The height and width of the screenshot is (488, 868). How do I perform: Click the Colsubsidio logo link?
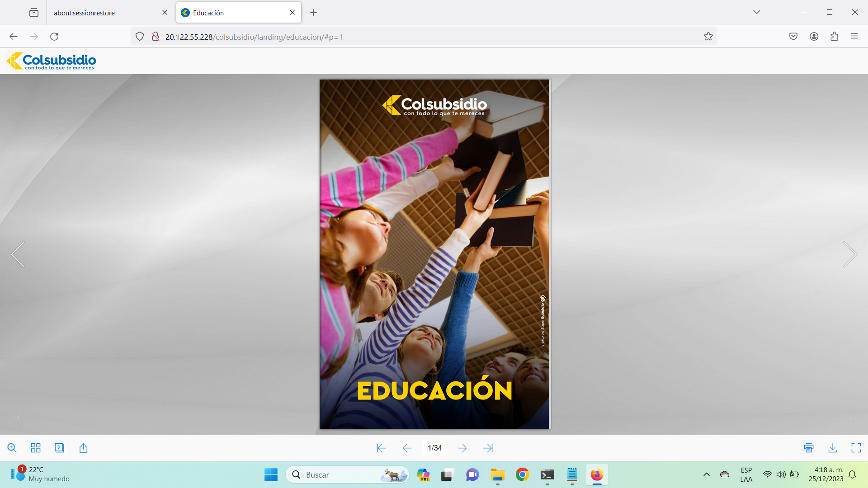(52, 61)
